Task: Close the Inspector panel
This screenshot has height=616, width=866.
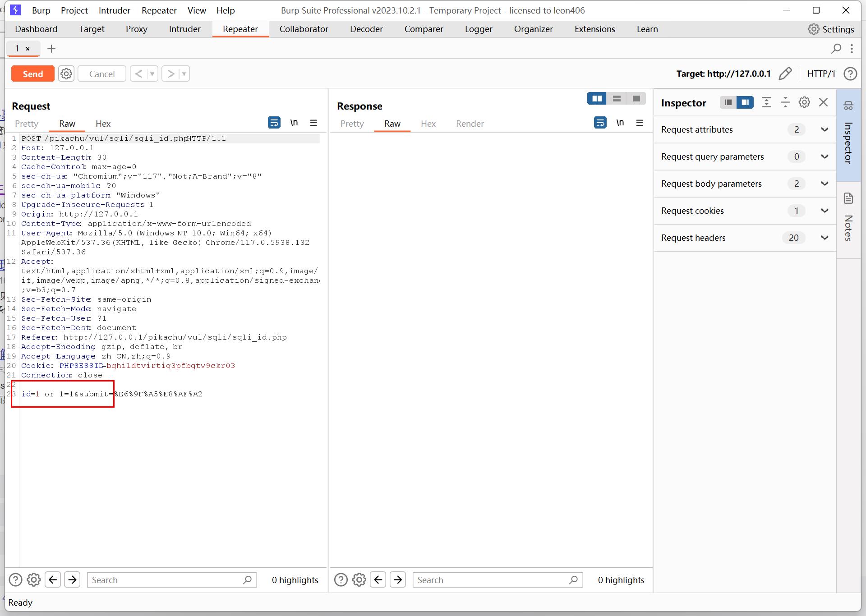Action: tap(823, 102)
